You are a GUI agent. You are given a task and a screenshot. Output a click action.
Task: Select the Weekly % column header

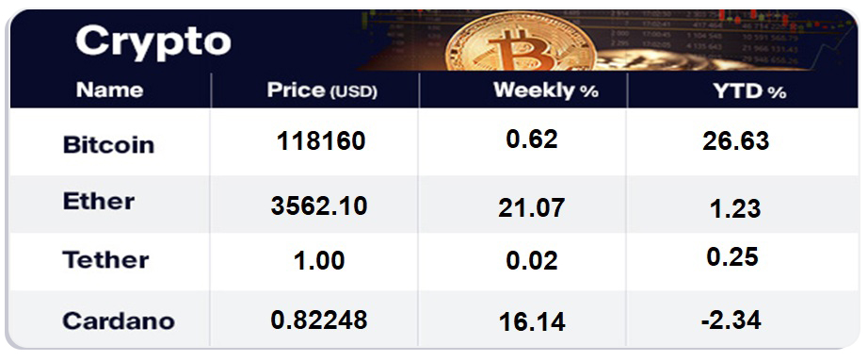pos(546,90)
